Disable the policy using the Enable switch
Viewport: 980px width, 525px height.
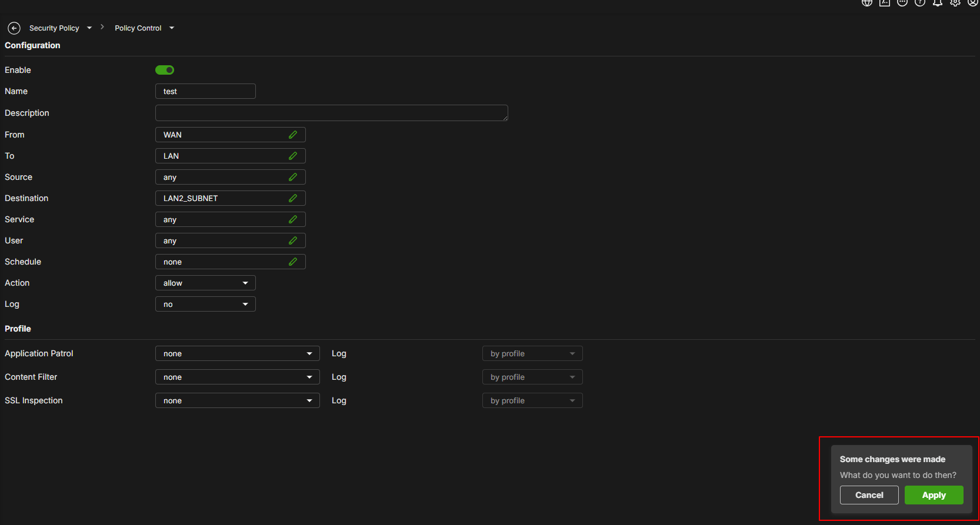tap(165, 70)
